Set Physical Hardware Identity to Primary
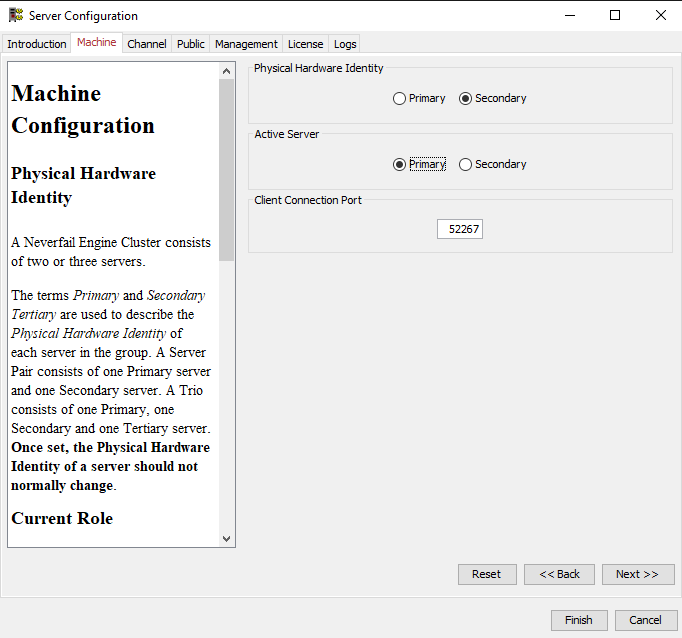Image resolution: width=682 pixels, height=638 pixels. point(419,98)
